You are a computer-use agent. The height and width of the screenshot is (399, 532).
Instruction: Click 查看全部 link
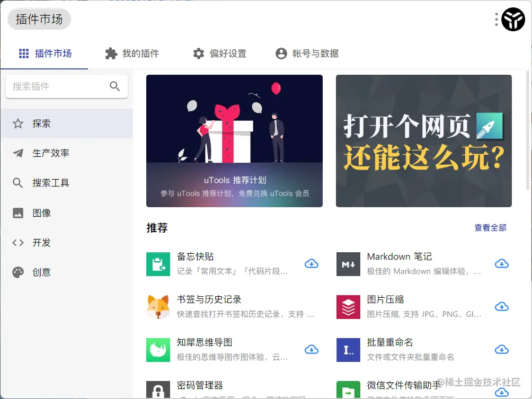coord(490,228)
